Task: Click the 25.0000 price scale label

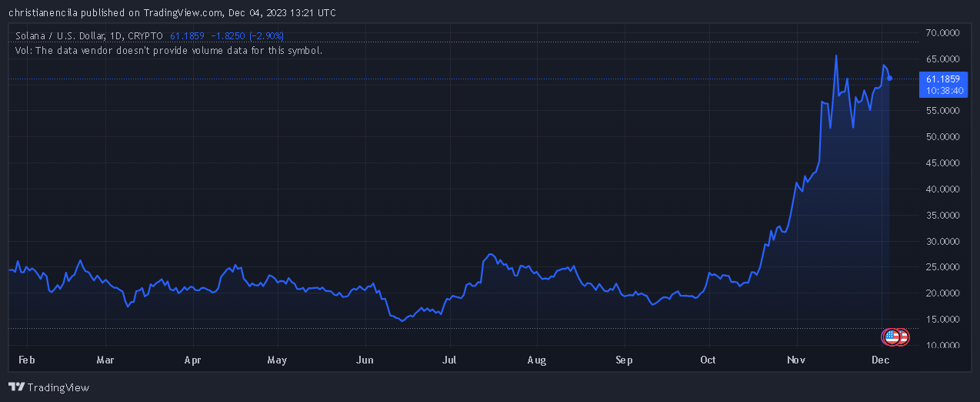Action: coord(942,267)
